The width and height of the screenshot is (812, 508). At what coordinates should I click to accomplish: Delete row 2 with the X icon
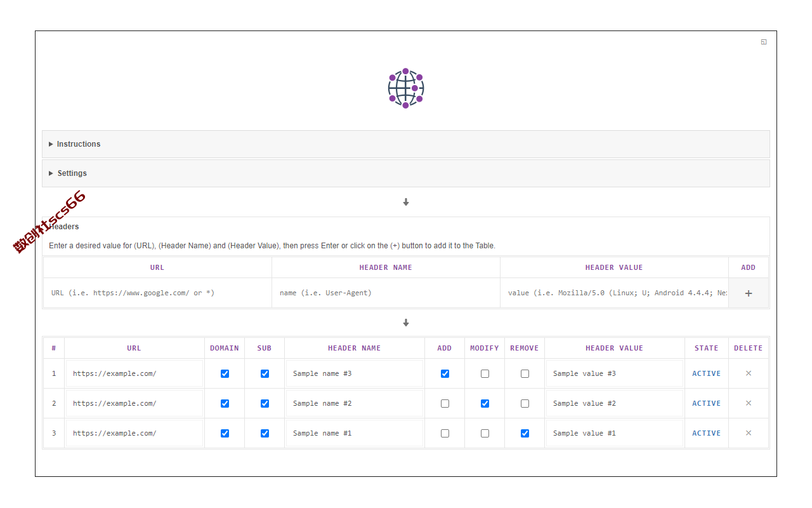click(749, 403)
